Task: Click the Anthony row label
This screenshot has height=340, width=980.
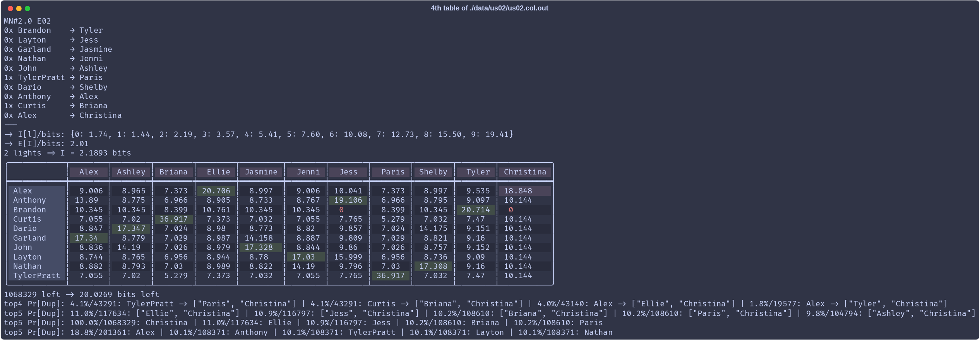Action: (37, 200)
